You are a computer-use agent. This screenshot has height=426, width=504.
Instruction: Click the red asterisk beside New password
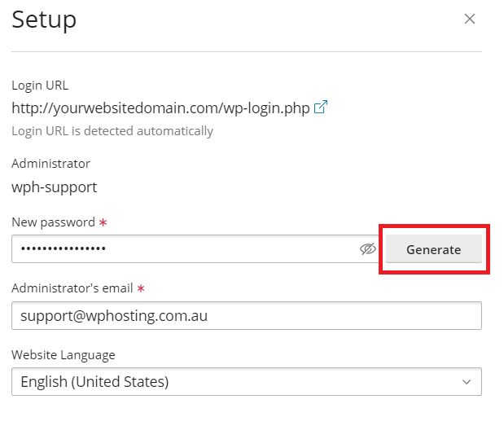click(x=103, y=222)
